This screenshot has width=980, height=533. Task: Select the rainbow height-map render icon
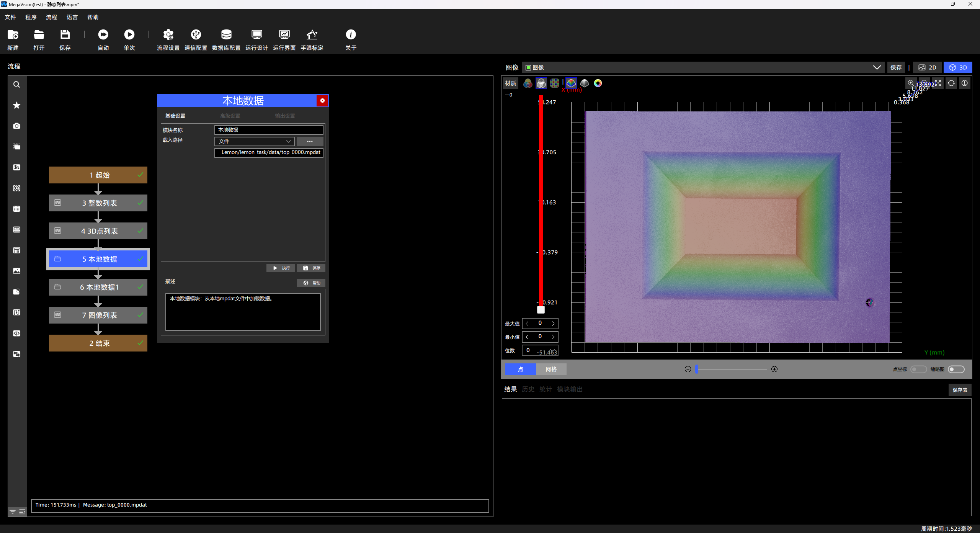coord(571,83)
